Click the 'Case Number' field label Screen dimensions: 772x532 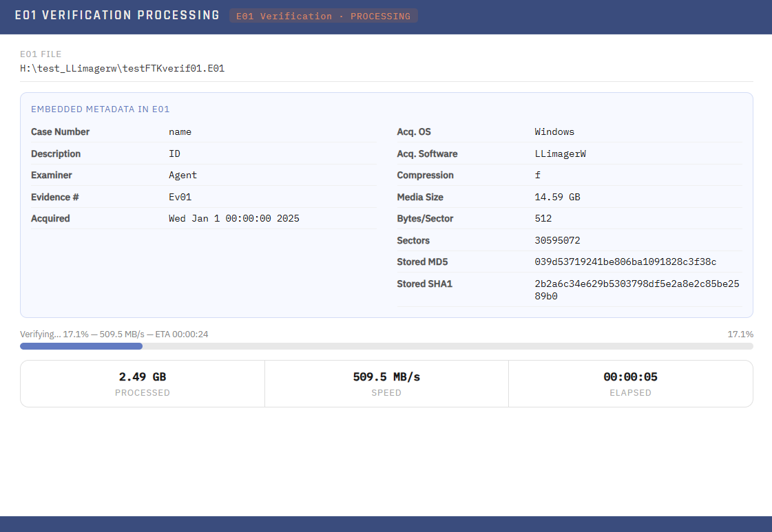(x=60, y=132)
